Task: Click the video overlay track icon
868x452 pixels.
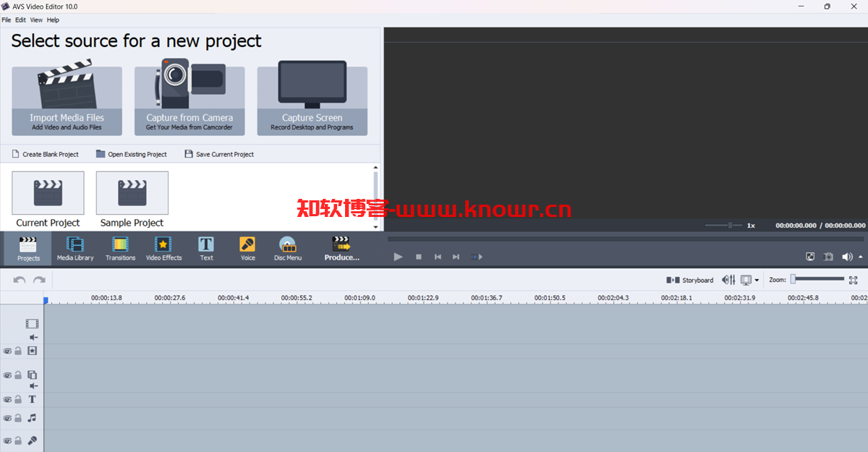Action: click(32, 375)
